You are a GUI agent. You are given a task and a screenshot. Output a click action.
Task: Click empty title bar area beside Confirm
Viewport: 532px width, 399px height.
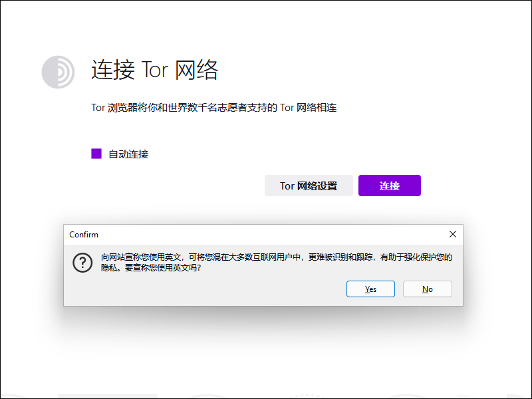[266, 235]
